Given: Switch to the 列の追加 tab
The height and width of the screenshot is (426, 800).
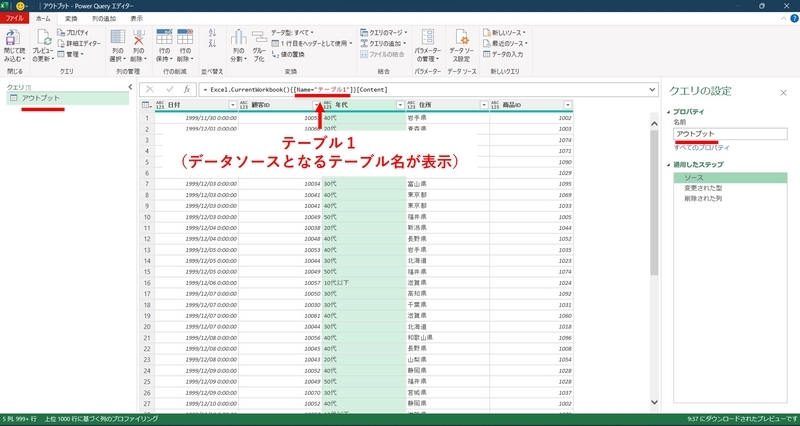Looking at the screenshot, I should 104,18.
